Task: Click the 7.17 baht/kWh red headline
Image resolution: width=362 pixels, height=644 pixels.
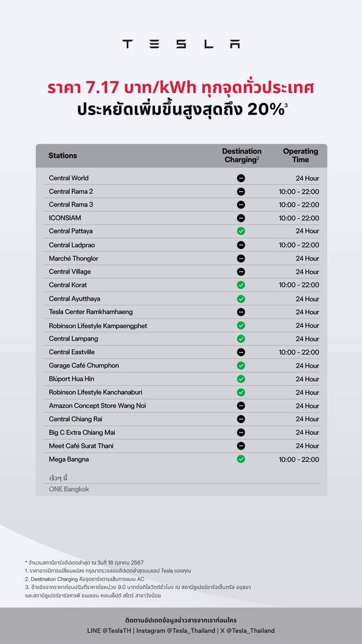Action: pyautogui.click(x=181, y=89)
